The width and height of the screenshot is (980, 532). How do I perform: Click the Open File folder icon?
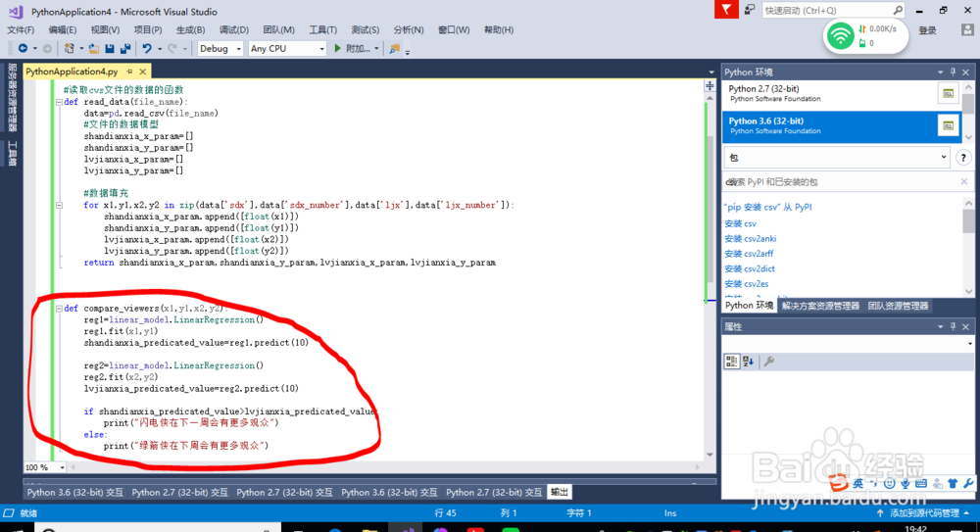point(94,48)
